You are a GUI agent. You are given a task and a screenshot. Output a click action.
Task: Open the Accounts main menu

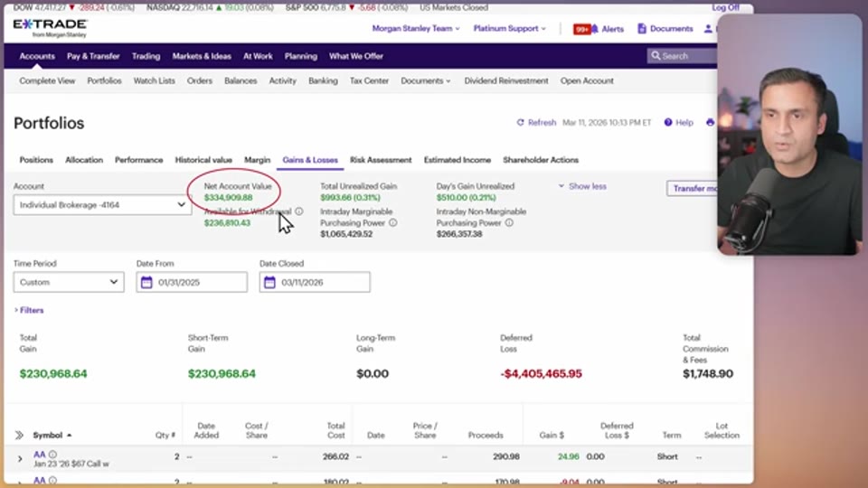(37, 56)
